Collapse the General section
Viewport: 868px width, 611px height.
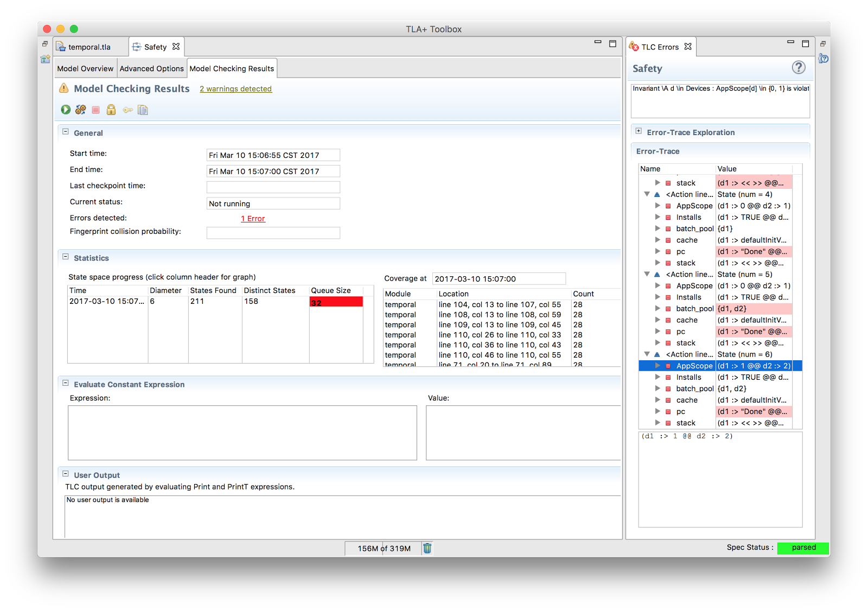tap(66, 132)
